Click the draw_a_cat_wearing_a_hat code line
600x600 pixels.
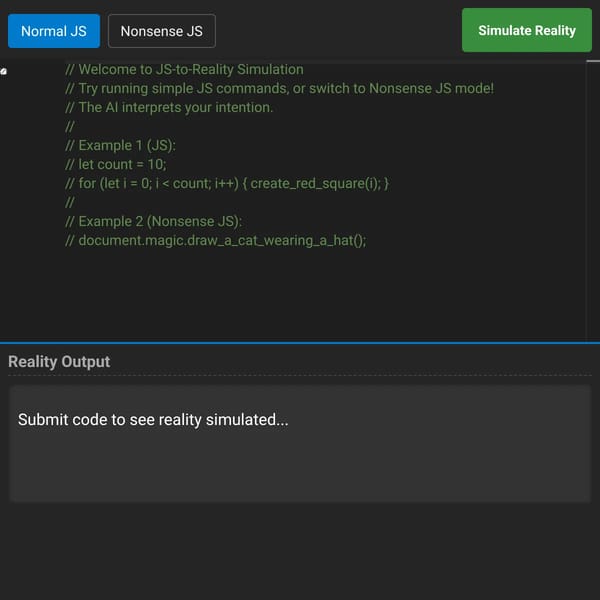tap(215, 241)
